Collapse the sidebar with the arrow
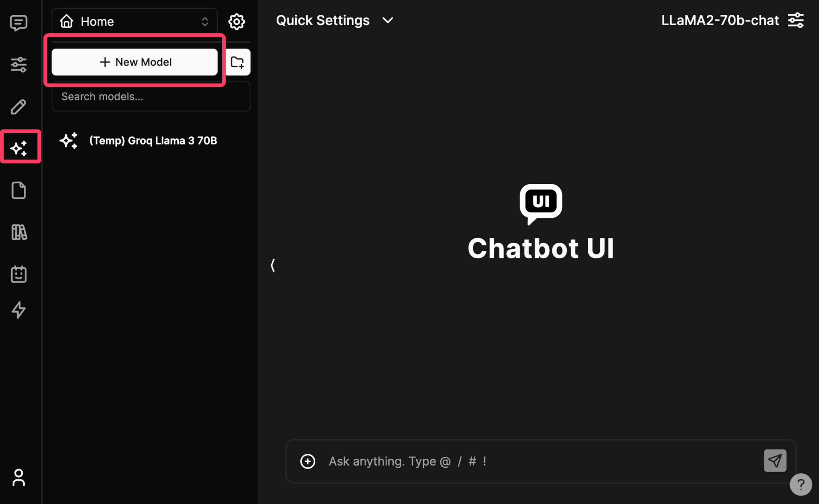 tap(273, 265)
